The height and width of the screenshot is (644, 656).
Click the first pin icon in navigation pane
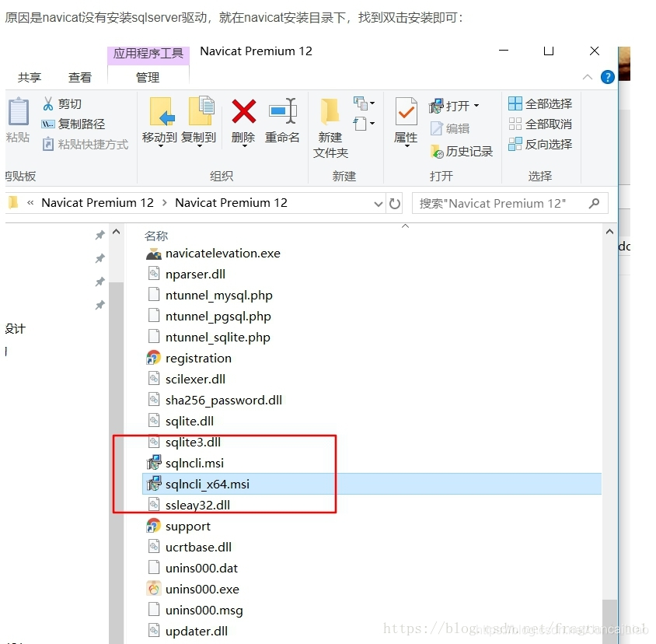pyautogui.click(x=99, y=235)
